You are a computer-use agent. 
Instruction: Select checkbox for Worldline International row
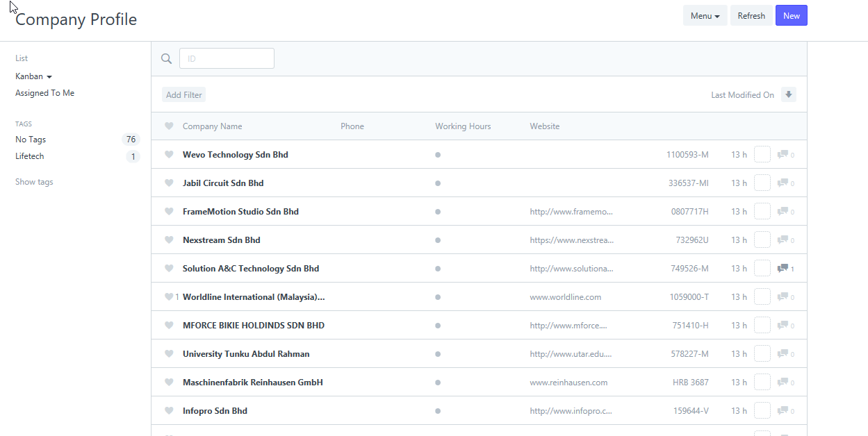pyautogui.click(x=762, y=296)
